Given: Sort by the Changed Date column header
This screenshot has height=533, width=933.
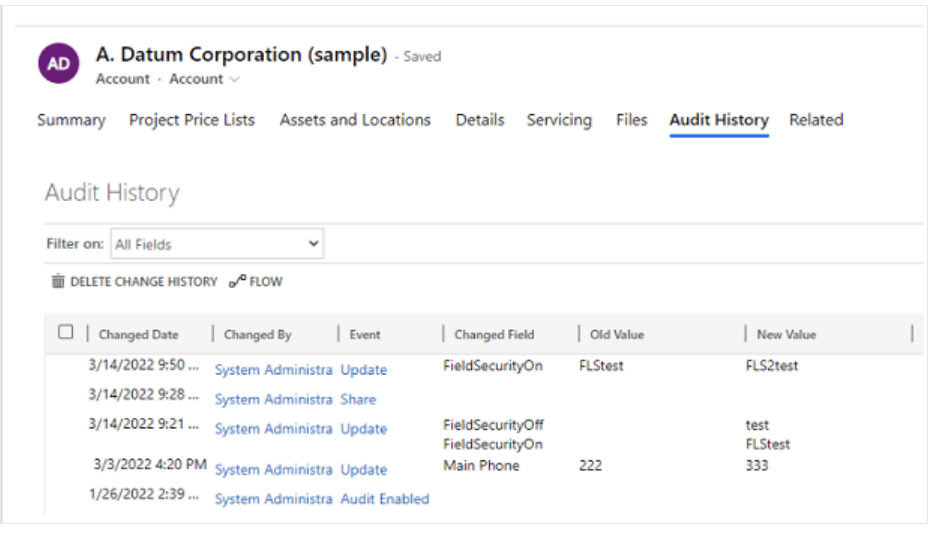Looking at the screenshot, I should tap(138, 335).
